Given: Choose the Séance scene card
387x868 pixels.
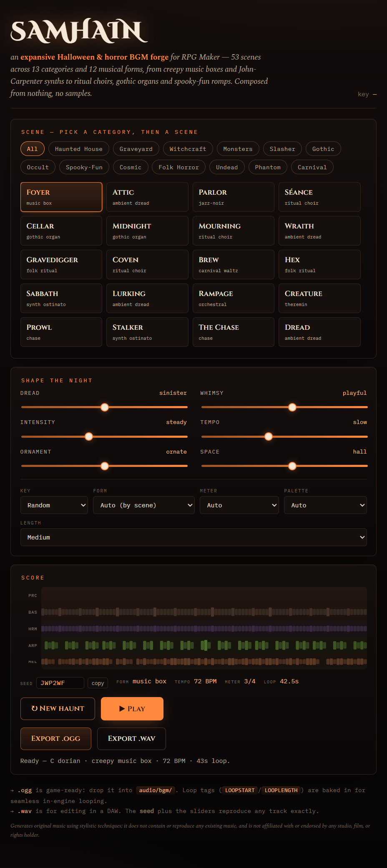Looking at the screenshot, I should (x=319, y=197).
